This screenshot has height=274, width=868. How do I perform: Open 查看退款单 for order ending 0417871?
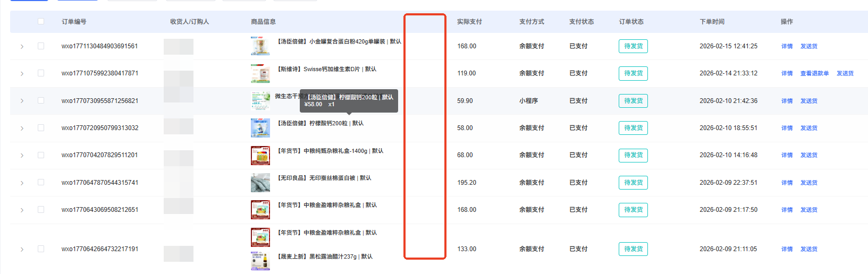point(815,74)
